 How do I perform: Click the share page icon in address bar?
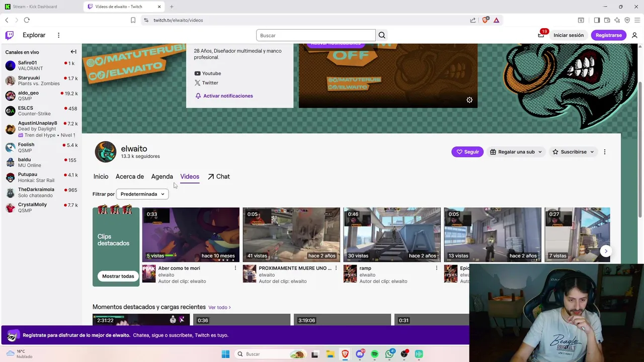pos(473,20)
